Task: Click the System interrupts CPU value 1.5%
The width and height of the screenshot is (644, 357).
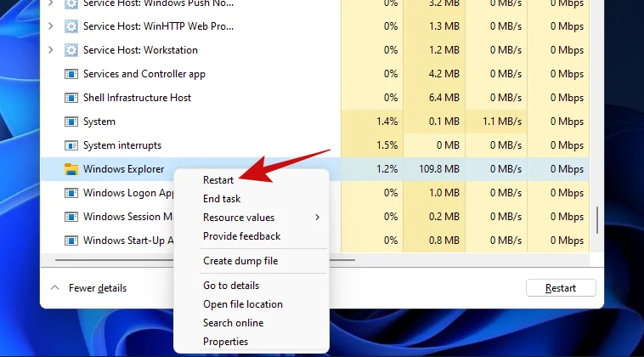Action: point(387,145)
